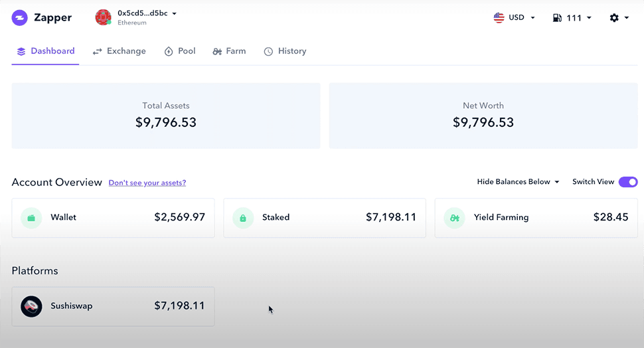Click the red wallet avatar icon
The height and width of the screenshot is (348, 644).
103,17
